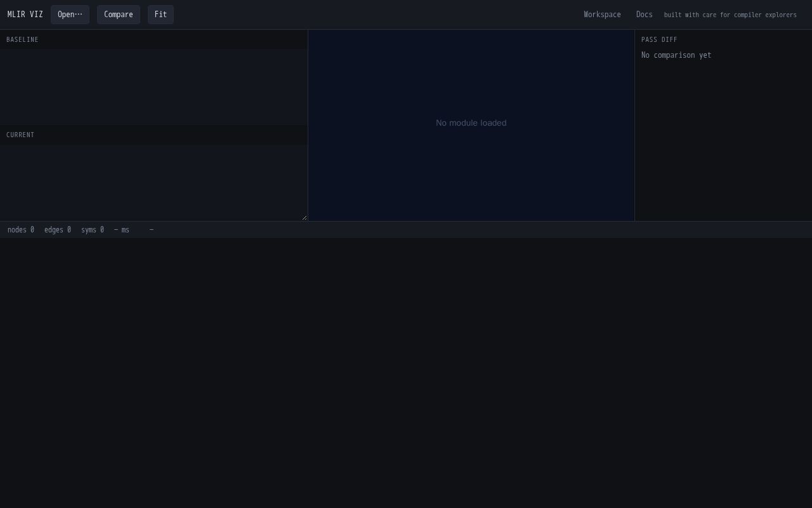Run the Compare action
The height and width of the screenshot is (508, 812).
[x=119, y=15]
